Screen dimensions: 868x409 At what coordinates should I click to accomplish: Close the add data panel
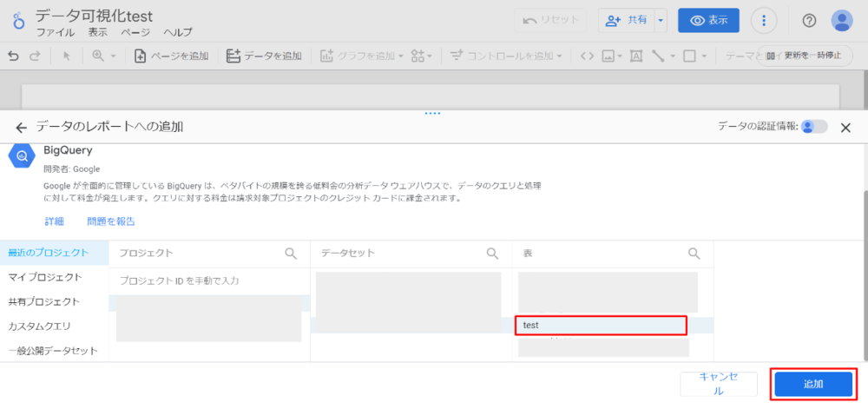pyautogui.click(x=845, y=128)
